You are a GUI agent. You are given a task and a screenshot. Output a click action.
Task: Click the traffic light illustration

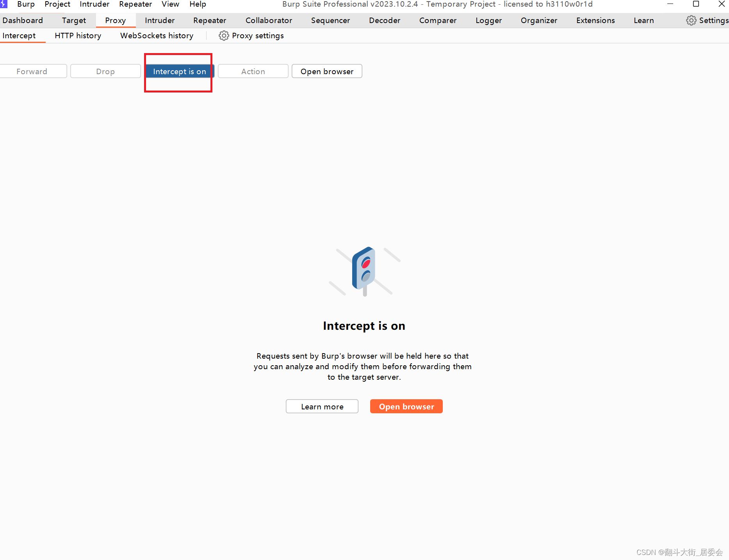[x=365, y=272]
